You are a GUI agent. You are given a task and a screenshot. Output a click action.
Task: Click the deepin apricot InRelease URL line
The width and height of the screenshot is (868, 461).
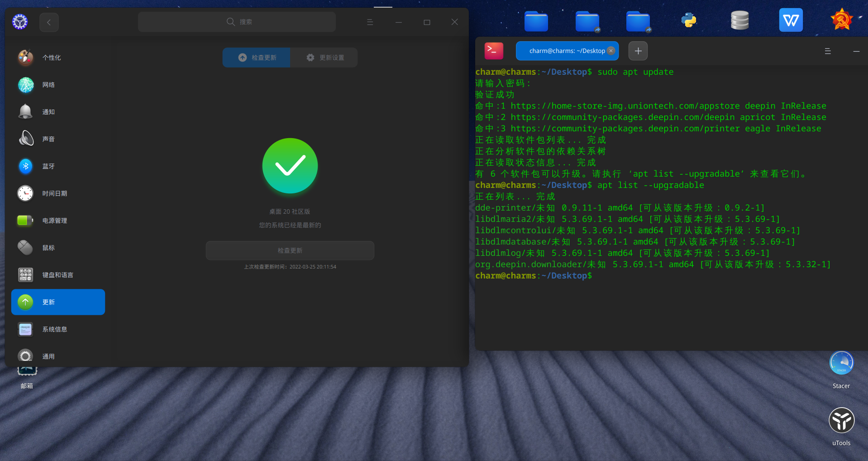(x=651, y=117)
